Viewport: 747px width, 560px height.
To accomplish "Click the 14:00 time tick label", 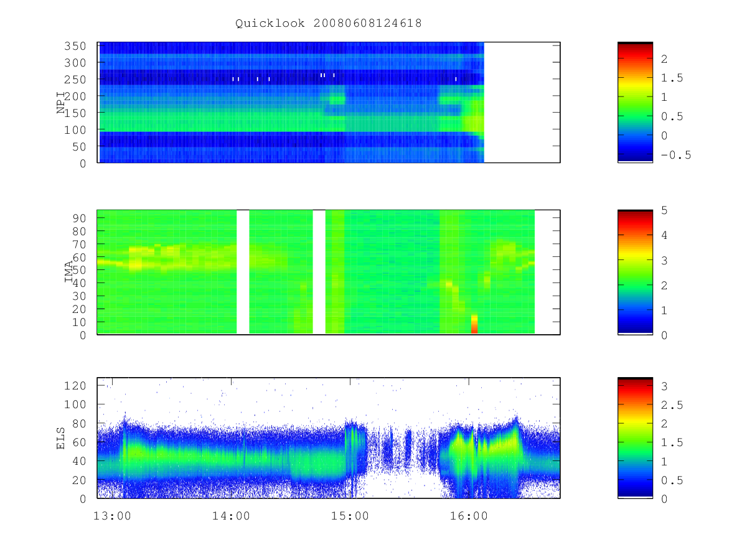I will click(x=231, y=516).
